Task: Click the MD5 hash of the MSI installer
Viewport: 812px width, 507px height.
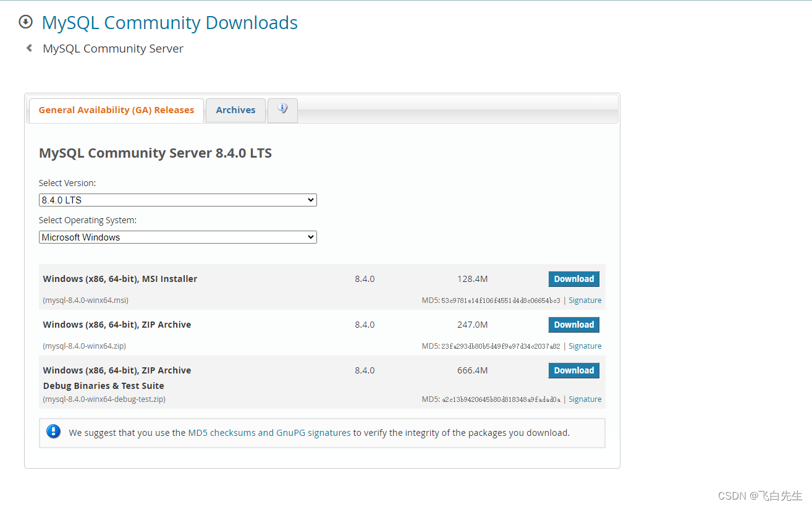Action: pos(501,300)
